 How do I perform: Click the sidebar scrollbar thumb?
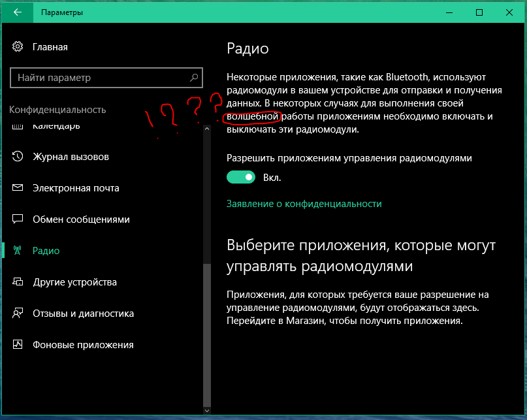(x=207, y=334)
